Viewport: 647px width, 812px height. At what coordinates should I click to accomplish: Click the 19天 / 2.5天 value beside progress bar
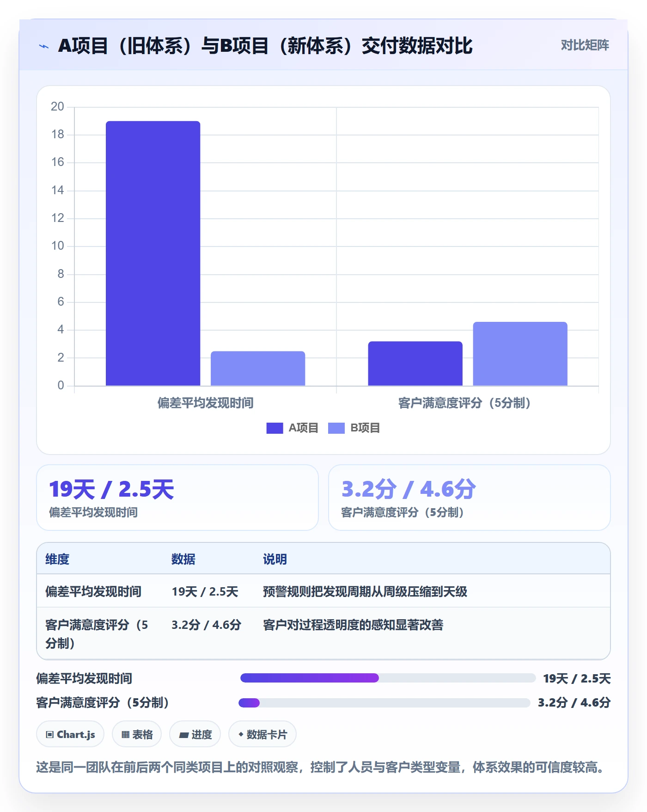pos(577,678)
